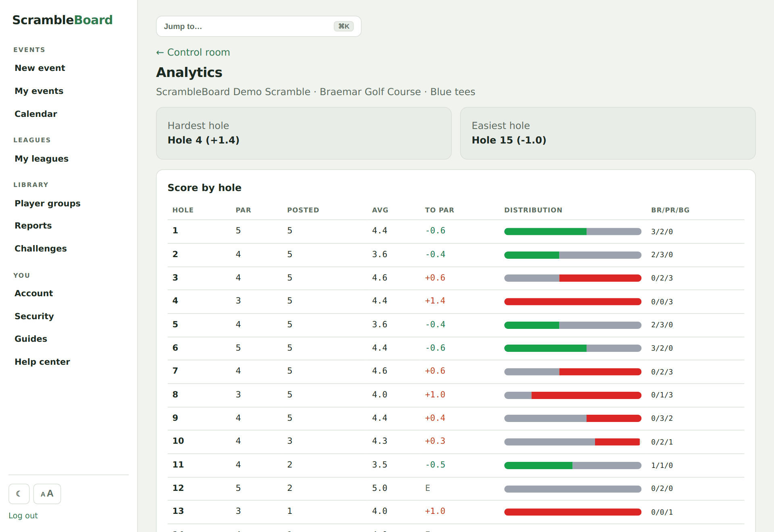The image size is (774, 532).
Task: Focus the Jump to search field
Action: (x=259, y=26)
